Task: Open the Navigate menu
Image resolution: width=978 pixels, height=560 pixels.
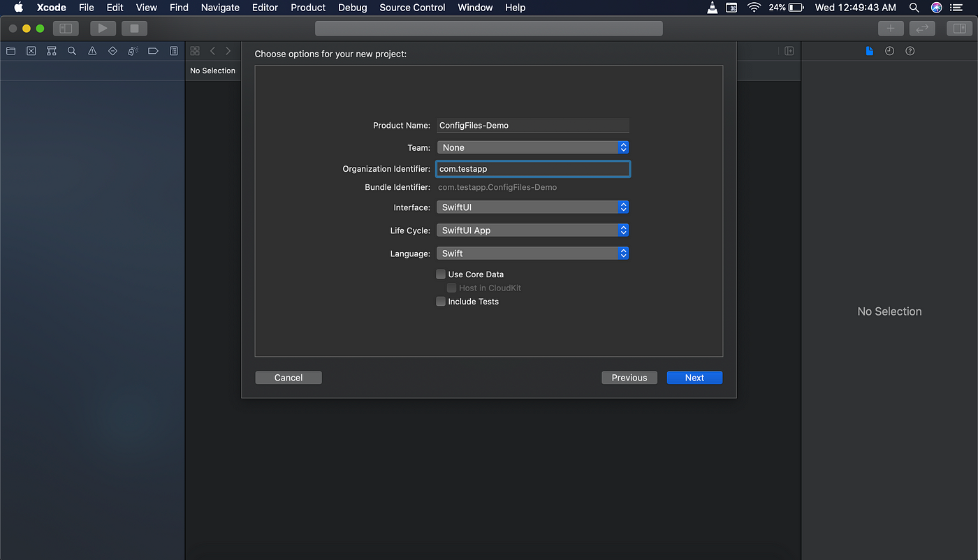Action: [220, 8]
